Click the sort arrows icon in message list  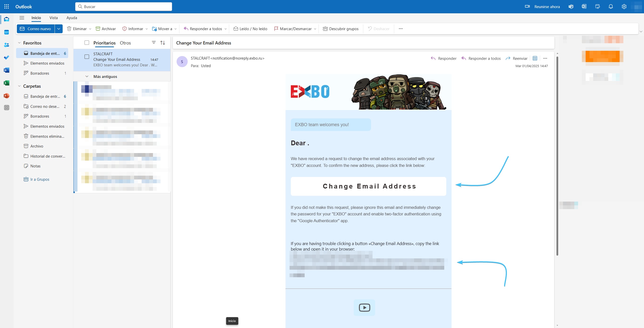163,43
